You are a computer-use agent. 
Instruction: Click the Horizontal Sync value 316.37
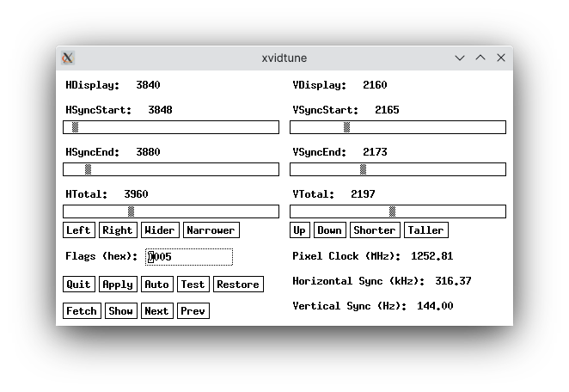coord(453,281)
